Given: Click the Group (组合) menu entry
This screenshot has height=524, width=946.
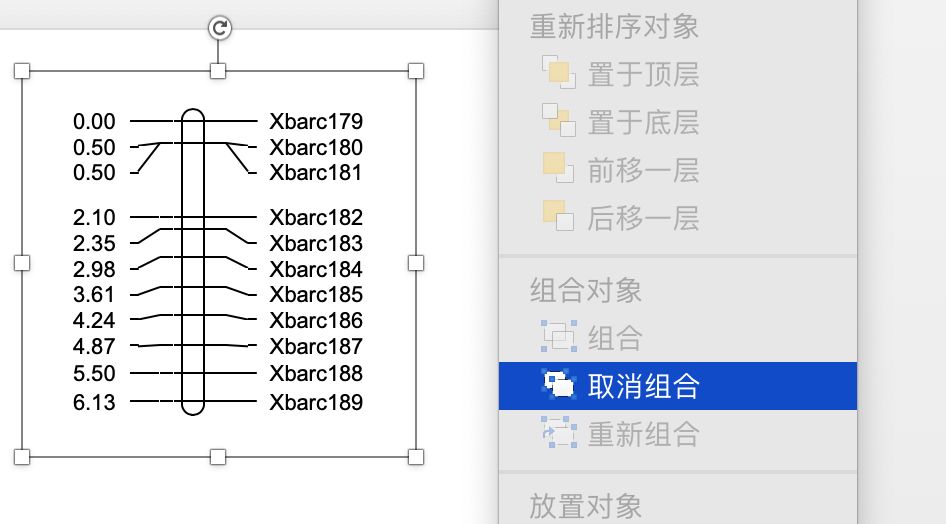Looking at the screenshot, I should 678,338.
